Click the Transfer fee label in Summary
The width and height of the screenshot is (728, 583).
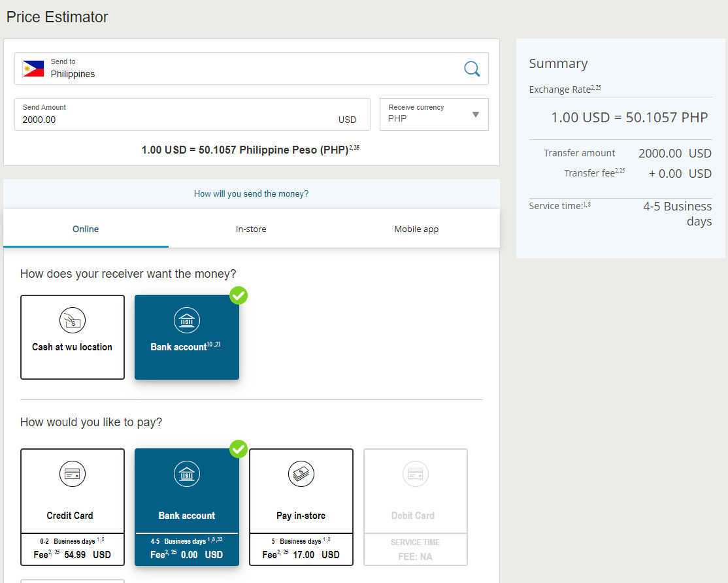pos(594,173)
